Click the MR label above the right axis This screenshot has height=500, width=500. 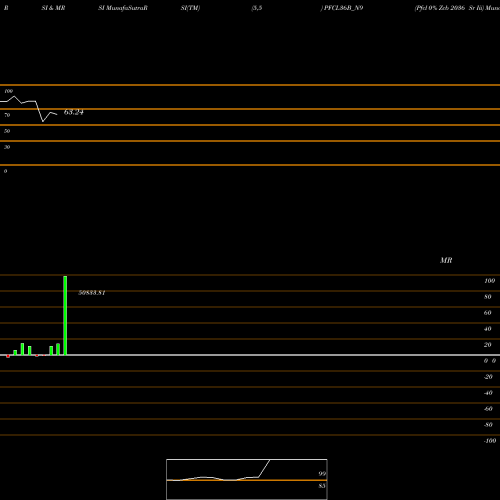click(x=446, y=260)
